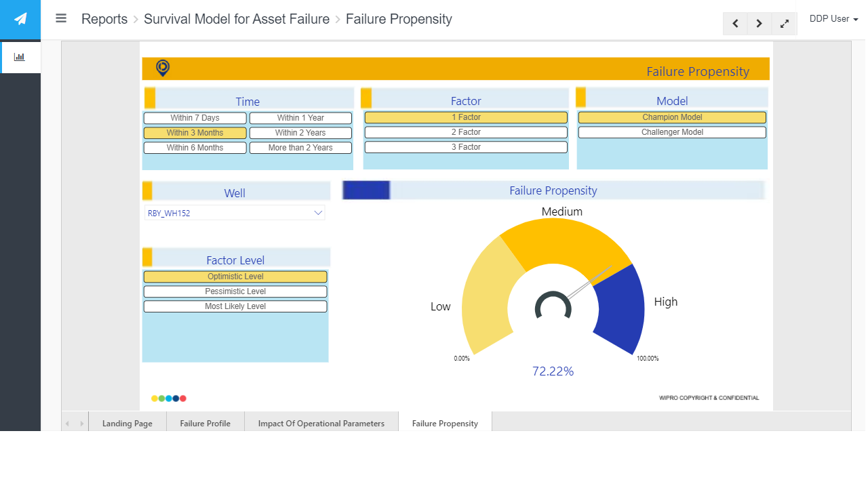Select the More than 2 Years option
The height and width of the screenshot is (488, 868).
pyautogui.click(x=300, y=148)
